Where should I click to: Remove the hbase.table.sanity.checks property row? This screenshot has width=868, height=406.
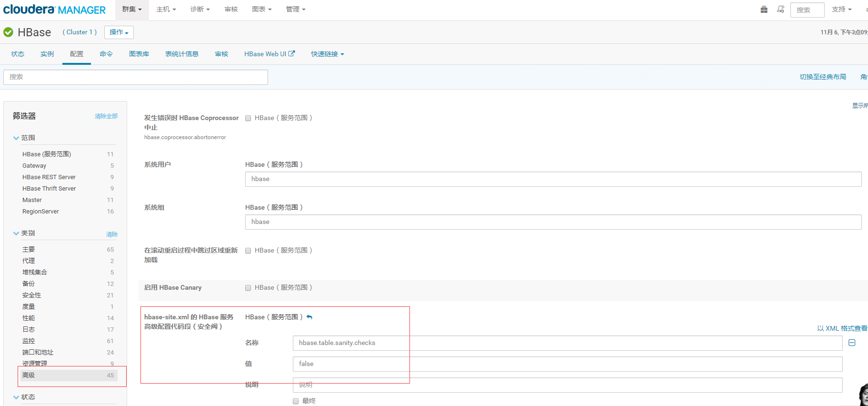click(x=852, y=343)
